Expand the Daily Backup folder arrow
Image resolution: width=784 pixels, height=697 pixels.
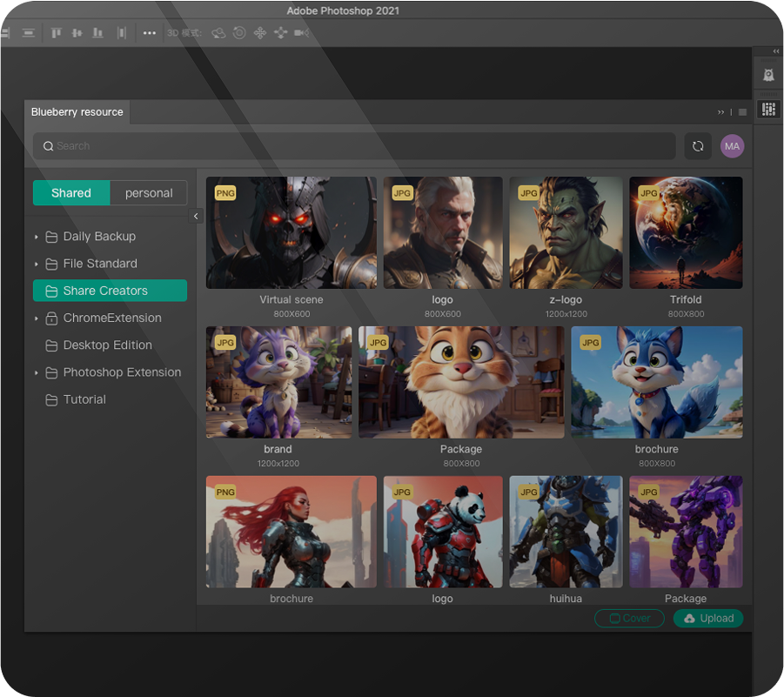(37, 237)
